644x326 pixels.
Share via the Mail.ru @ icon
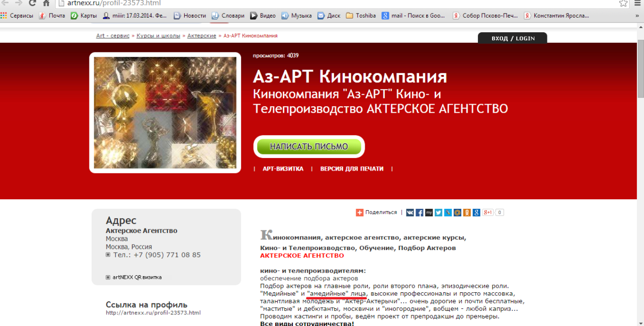[457, 212]
